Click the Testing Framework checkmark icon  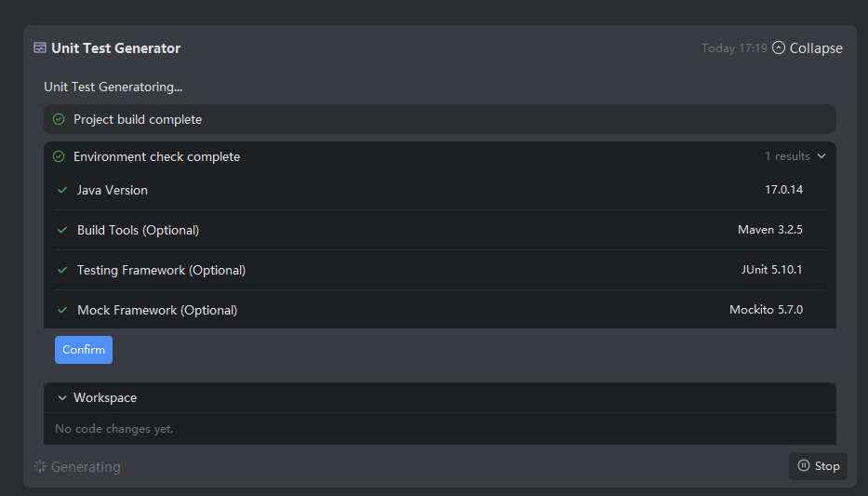[x=62, y=270]
